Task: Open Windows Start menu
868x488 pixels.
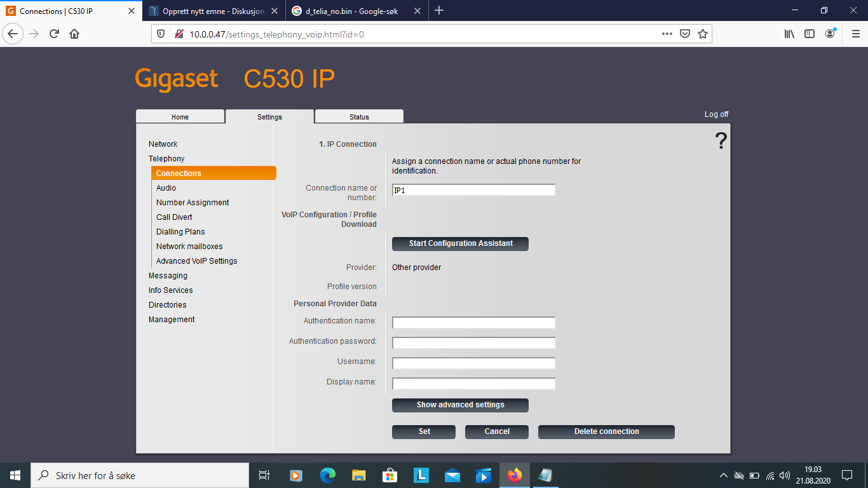Action: click(15, 475)
